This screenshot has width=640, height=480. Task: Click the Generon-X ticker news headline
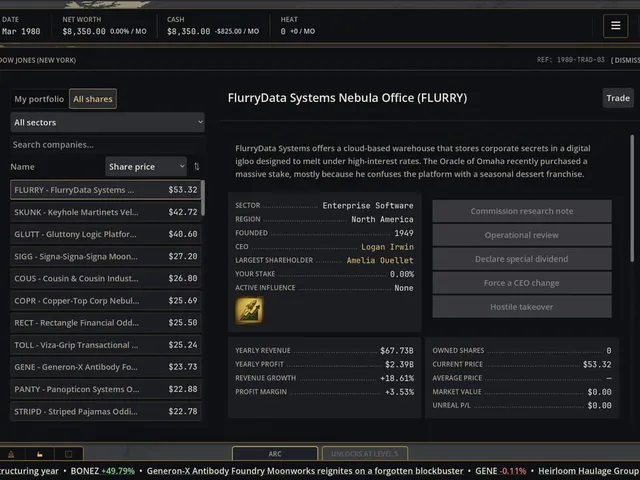click(305, 471)
